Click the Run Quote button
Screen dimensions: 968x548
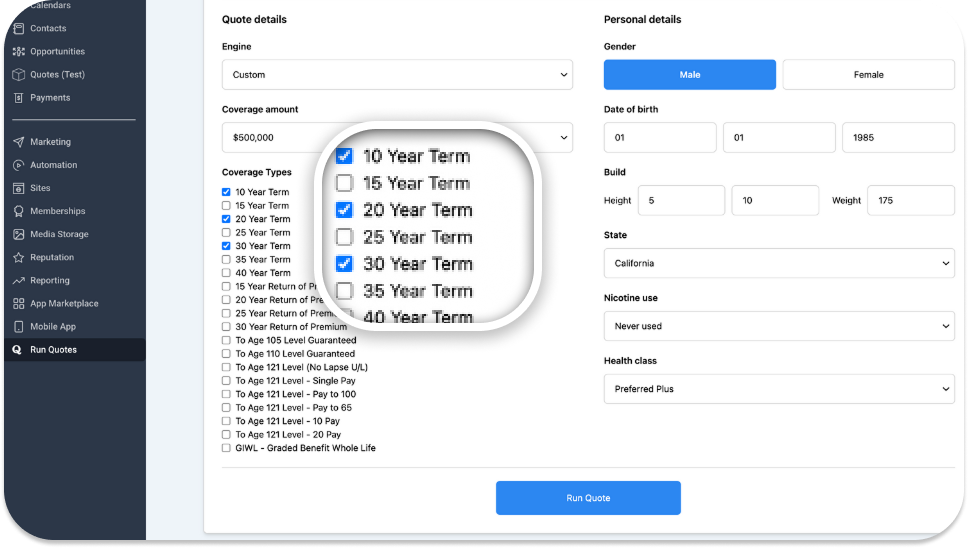[588, 498]
